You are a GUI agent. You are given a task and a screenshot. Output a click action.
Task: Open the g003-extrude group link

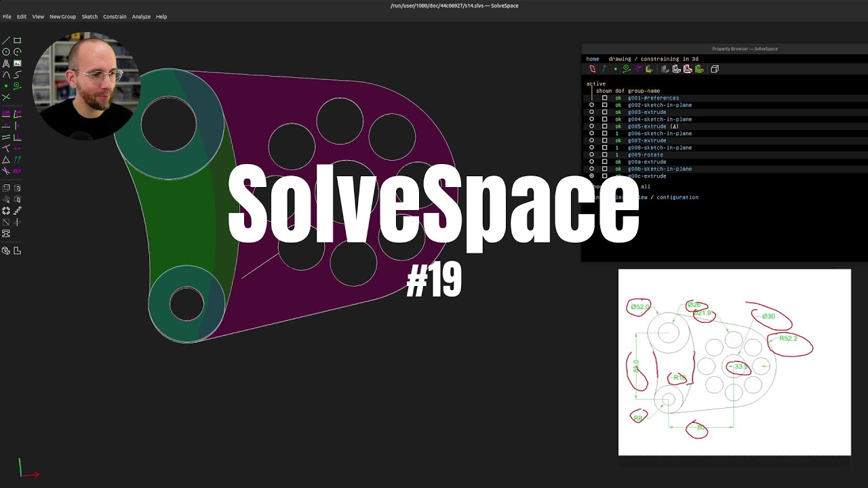coord(647,112)
